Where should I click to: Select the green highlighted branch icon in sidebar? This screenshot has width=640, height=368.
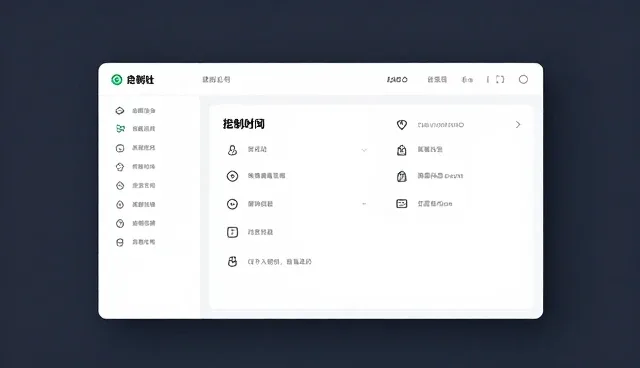pyautogui.click(x=120, y=129)
